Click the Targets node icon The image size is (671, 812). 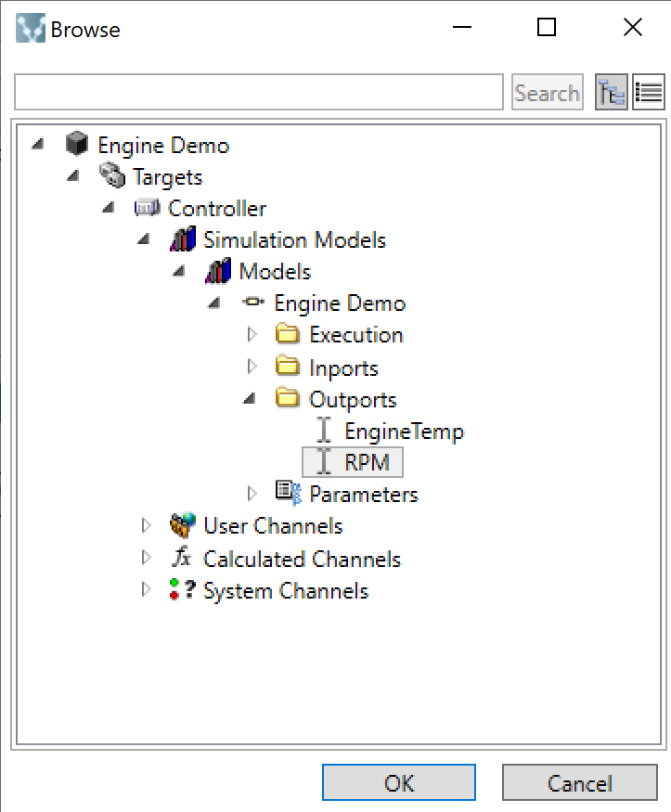click(x=112, y=176)
